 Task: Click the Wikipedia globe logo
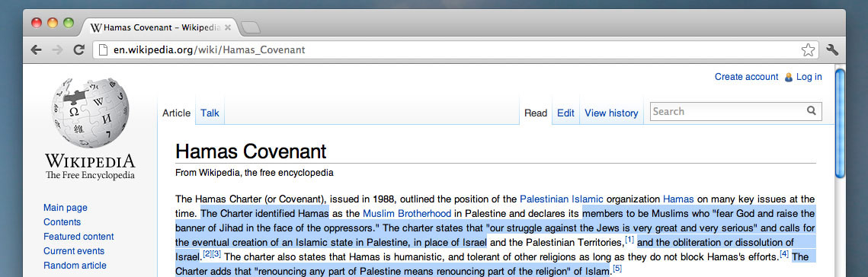coord(90,113)
